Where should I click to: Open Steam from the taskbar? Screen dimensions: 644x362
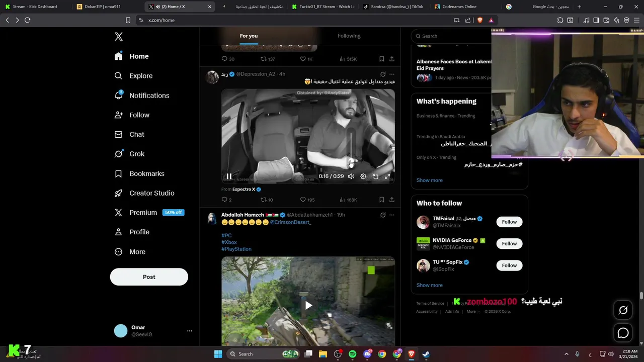[426, 354]
